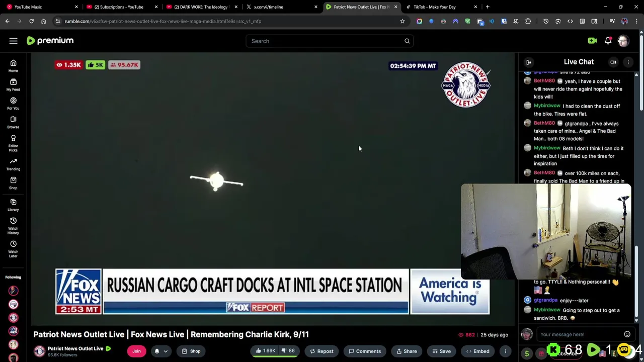Open Live Chat three-dot options

tap(628, 62)
